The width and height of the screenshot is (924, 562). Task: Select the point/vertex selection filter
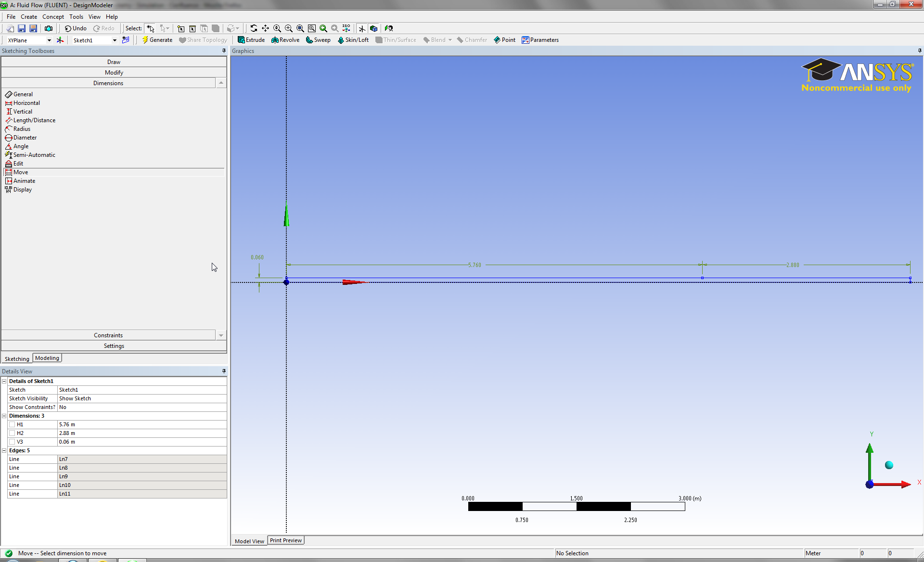point(181,28)
